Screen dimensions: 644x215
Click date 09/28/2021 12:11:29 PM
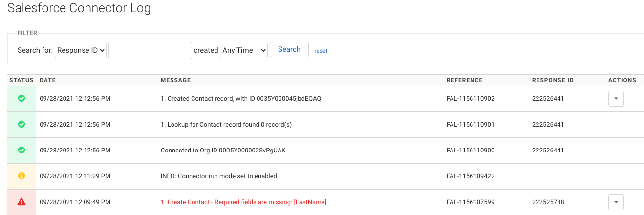coord(75,176)
